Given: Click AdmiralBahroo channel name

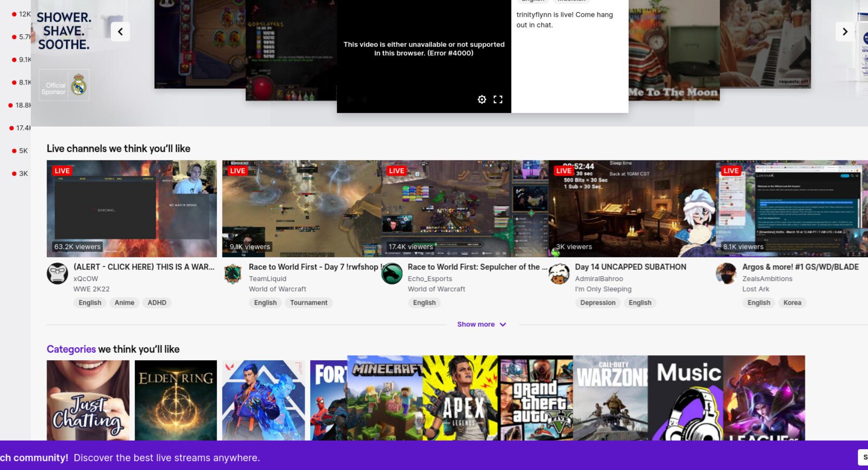Looking at the screenshot, I should (599, 278).
